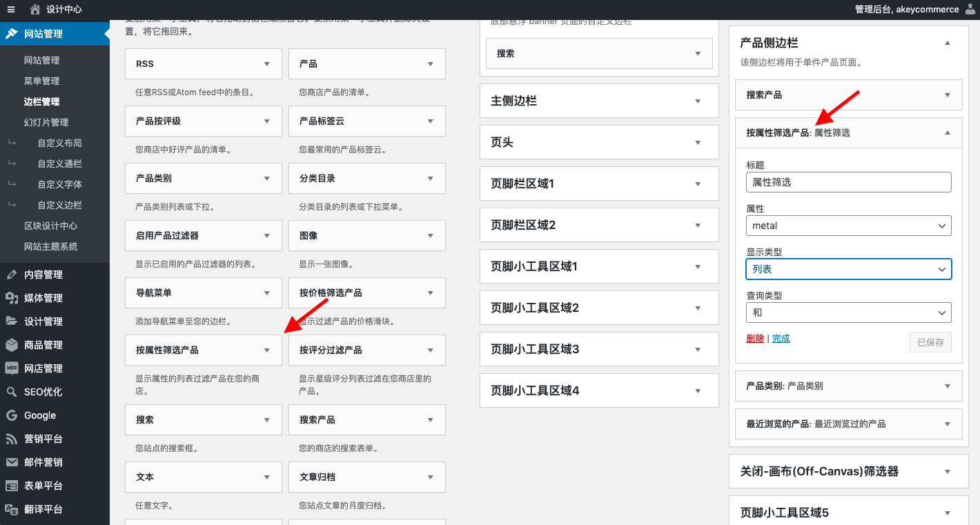
Task: Click the SEO优化 magnifier icon
Action: point(12,392)
